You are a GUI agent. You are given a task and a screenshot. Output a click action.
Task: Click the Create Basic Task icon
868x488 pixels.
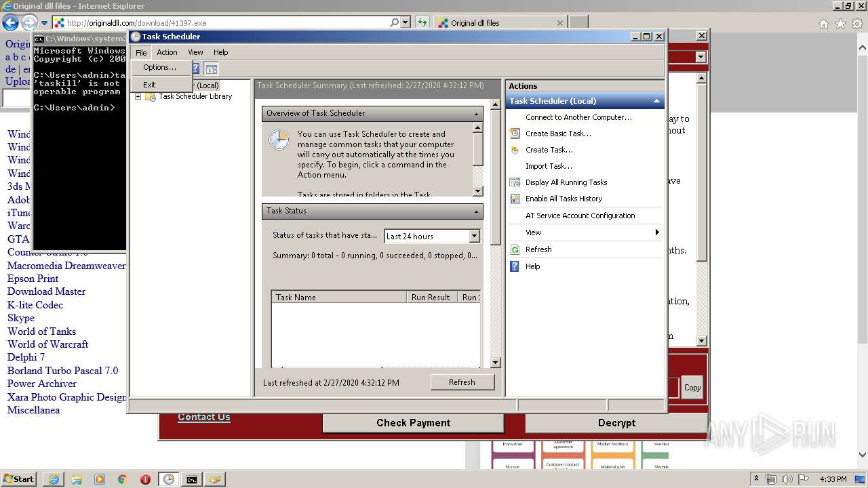515,134
